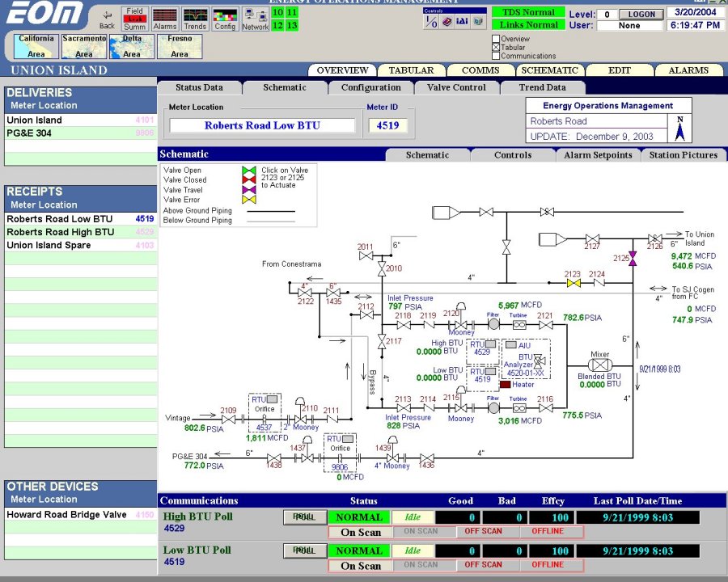Screen dimensions: 728x582
Task: Select the Fresno Area map icon
Action: [179, 45]
